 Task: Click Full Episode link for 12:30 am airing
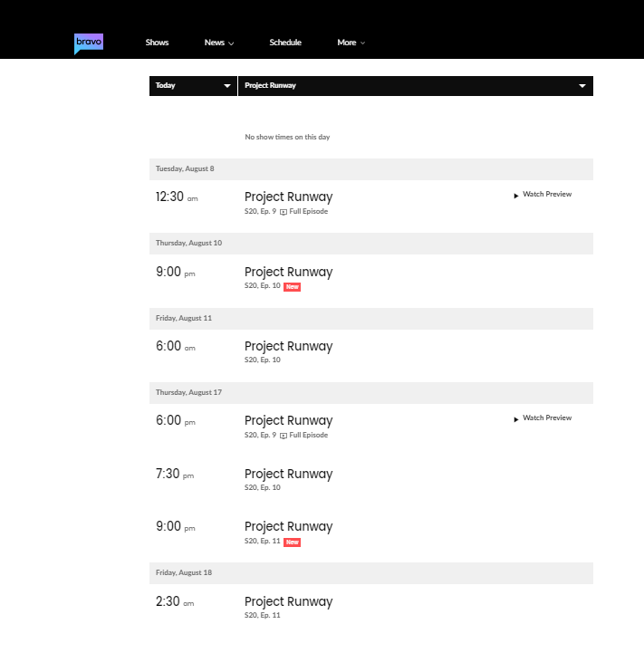[x=308, y=211]
